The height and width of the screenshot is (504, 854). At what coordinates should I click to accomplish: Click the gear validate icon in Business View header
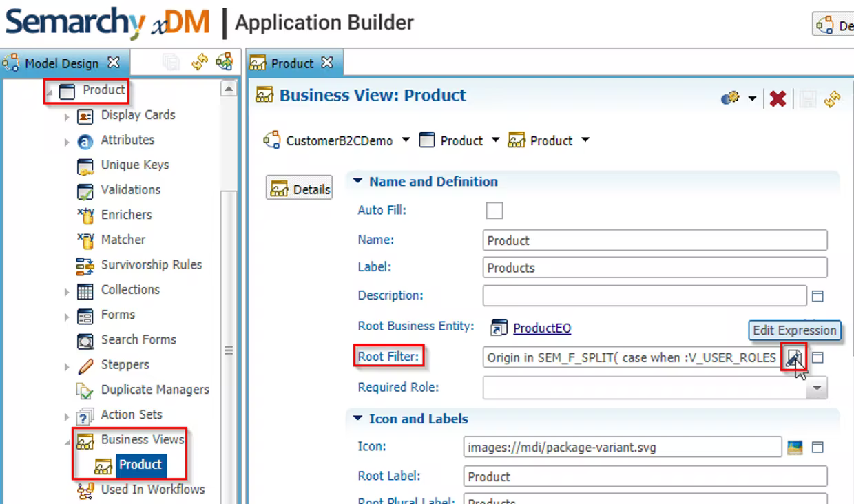click(x=729, y=99)
